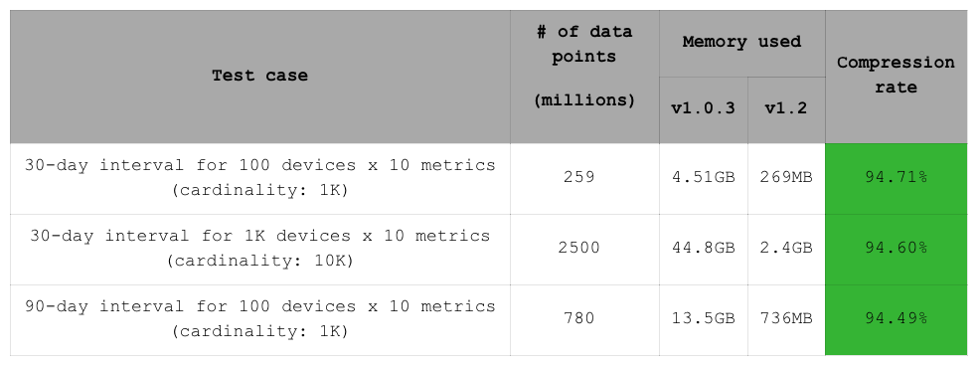Screen dimensions: 980x366
Task: Click the 94.49% green cell
Action: point(896,320)
